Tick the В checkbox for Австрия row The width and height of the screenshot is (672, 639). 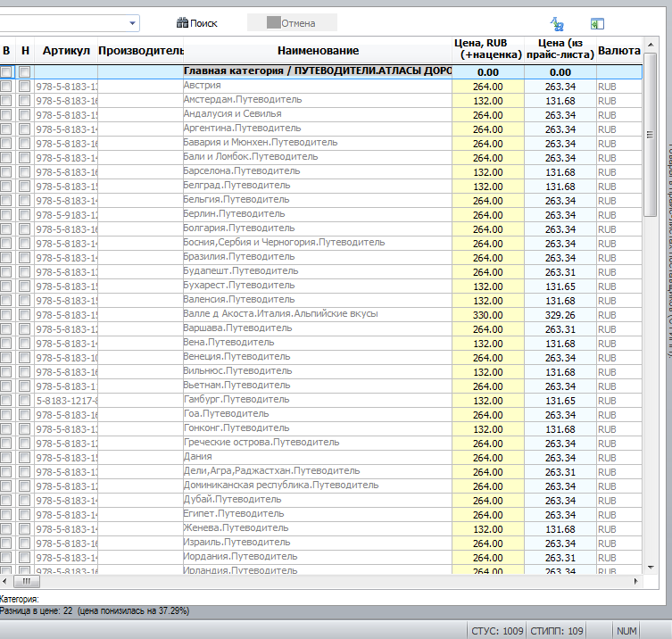tap(6, 87)
